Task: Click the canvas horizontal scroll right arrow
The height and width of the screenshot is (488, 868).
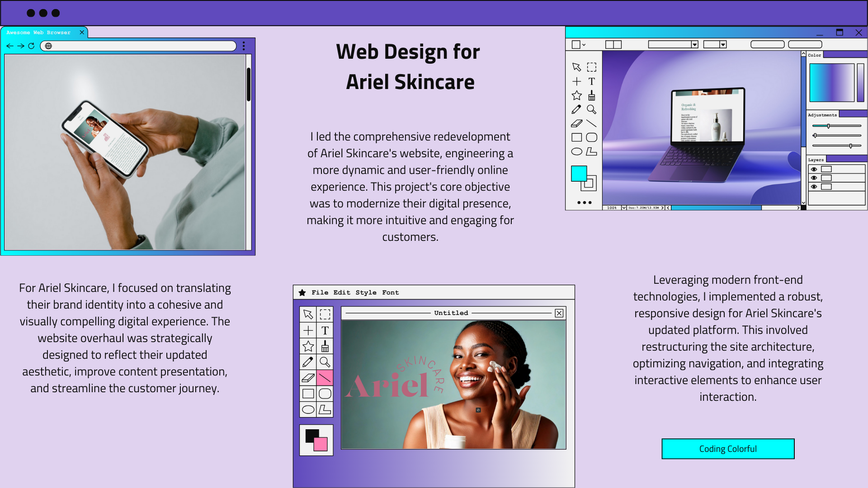Action: (x=798, y=208)
